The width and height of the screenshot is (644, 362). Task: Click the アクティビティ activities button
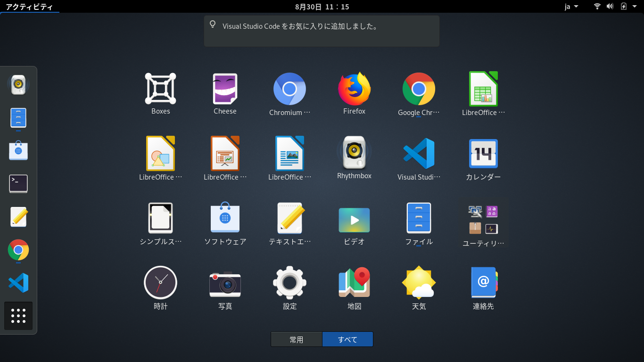[x=29, y=7]
